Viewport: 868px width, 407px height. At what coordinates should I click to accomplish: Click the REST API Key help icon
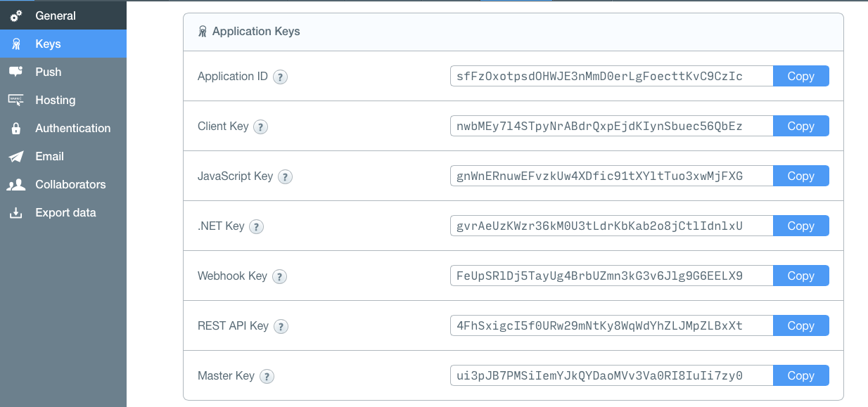[281, 326]
